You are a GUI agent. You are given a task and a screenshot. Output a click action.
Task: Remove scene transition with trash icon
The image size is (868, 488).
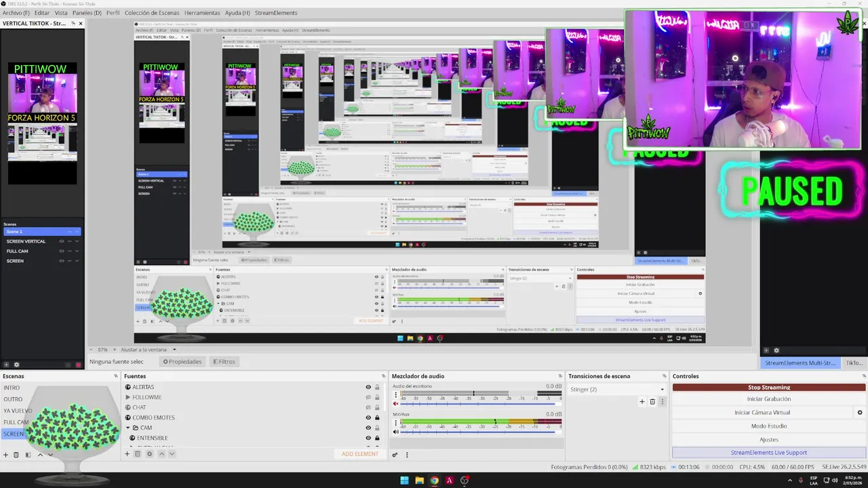pos(652,401)
